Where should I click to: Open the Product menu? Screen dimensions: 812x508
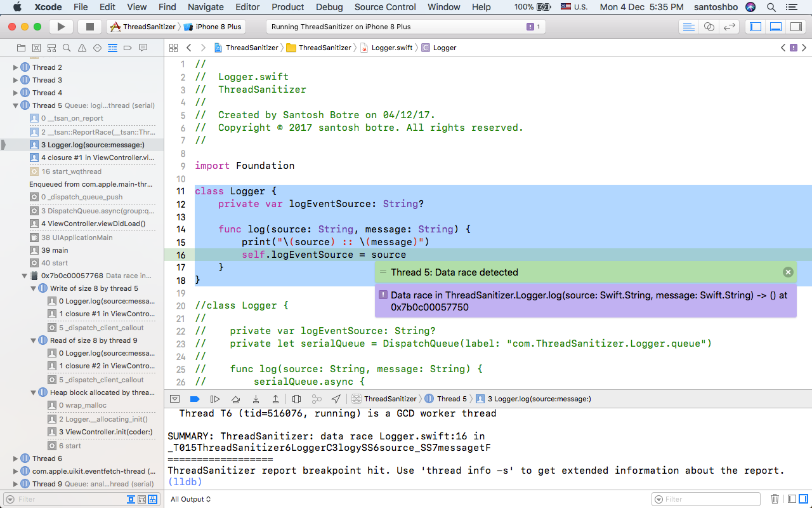(x=288, y=7)
